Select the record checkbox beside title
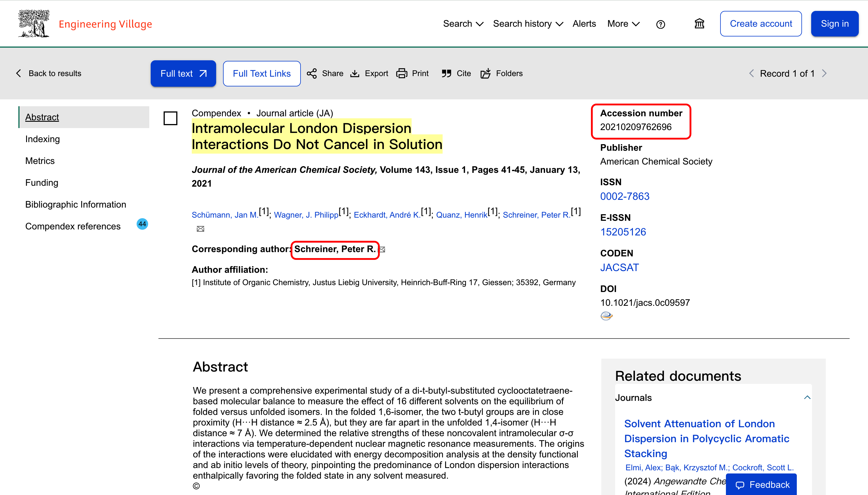The image size is (868, 495). coord(170,118)
